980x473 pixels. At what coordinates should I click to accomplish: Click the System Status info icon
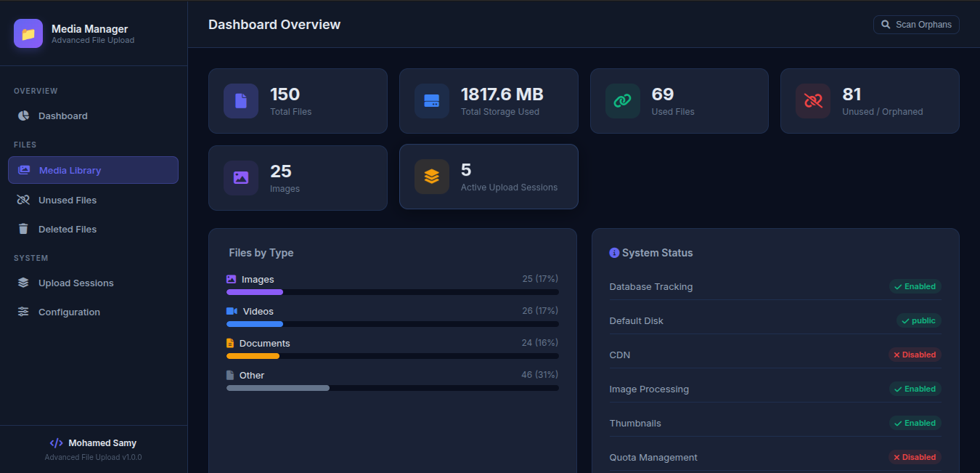[x=614, y=253]
